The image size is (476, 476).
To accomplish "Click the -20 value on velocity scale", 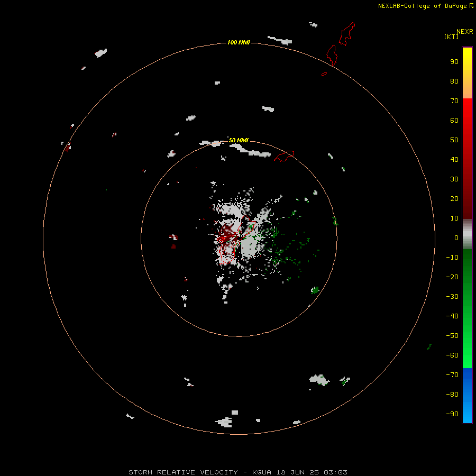I will point(452,277).
